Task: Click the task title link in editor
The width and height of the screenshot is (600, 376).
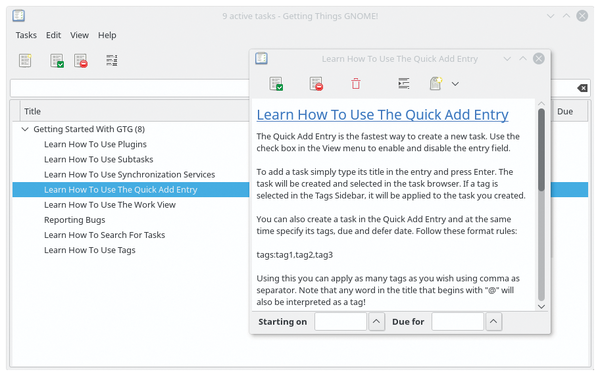Action: (x=382, y=115)
